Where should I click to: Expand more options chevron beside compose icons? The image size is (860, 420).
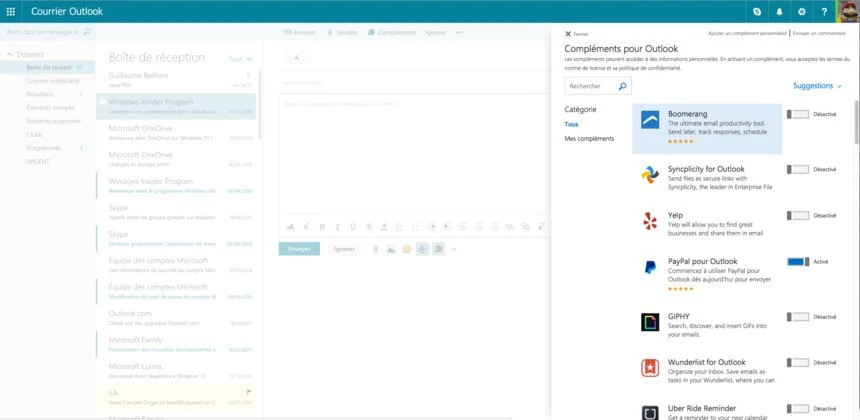click(x=454, y=249)
